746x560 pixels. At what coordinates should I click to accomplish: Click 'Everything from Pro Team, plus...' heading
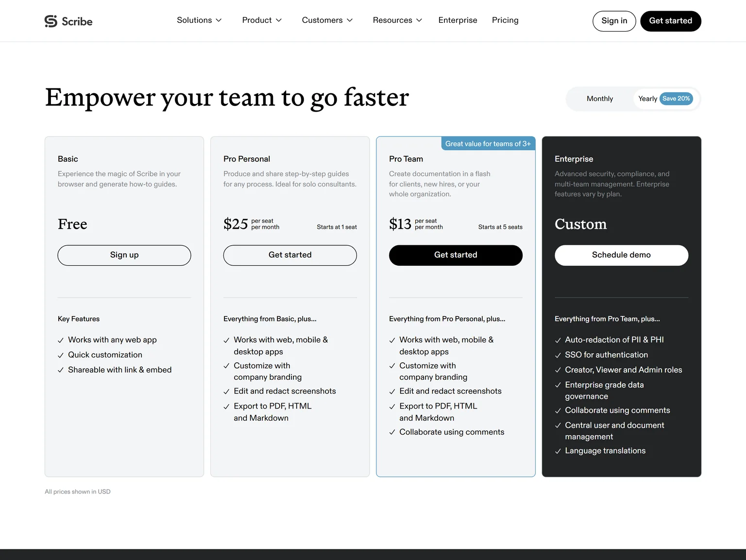coord(607,319)
